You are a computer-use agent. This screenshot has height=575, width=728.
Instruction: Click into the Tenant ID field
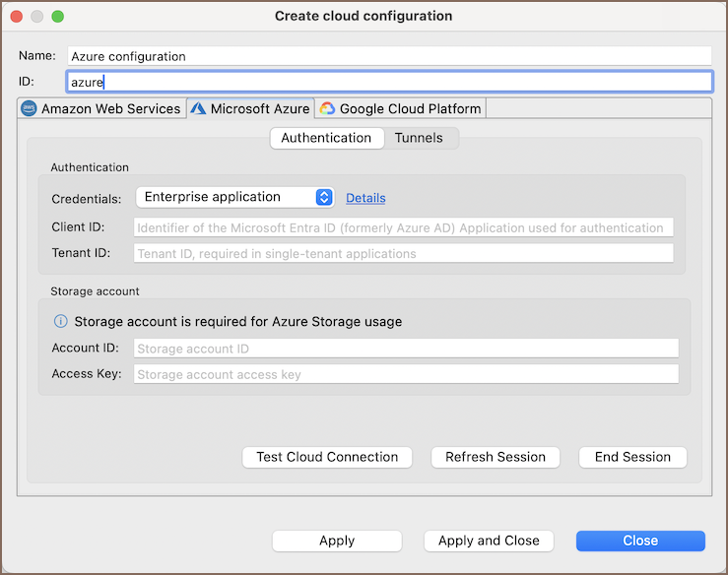pyautogui.click(x=403, y=253)
